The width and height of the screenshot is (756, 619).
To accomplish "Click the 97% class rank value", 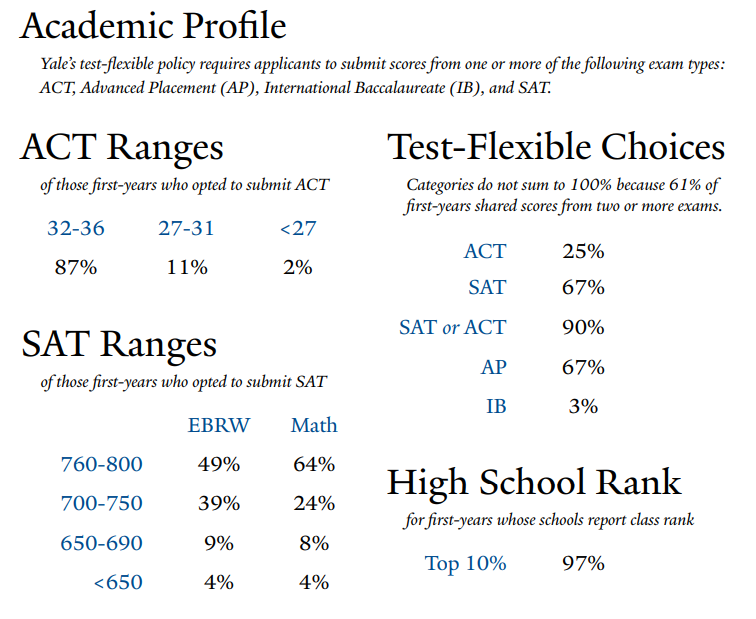I will [x=584, y=563].
